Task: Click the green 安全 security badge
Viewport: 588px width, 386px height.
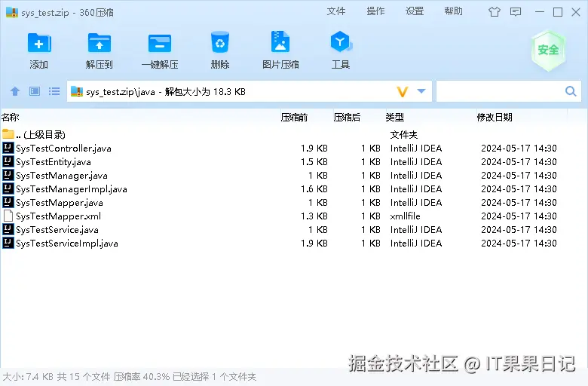Action: pos(548,51)
